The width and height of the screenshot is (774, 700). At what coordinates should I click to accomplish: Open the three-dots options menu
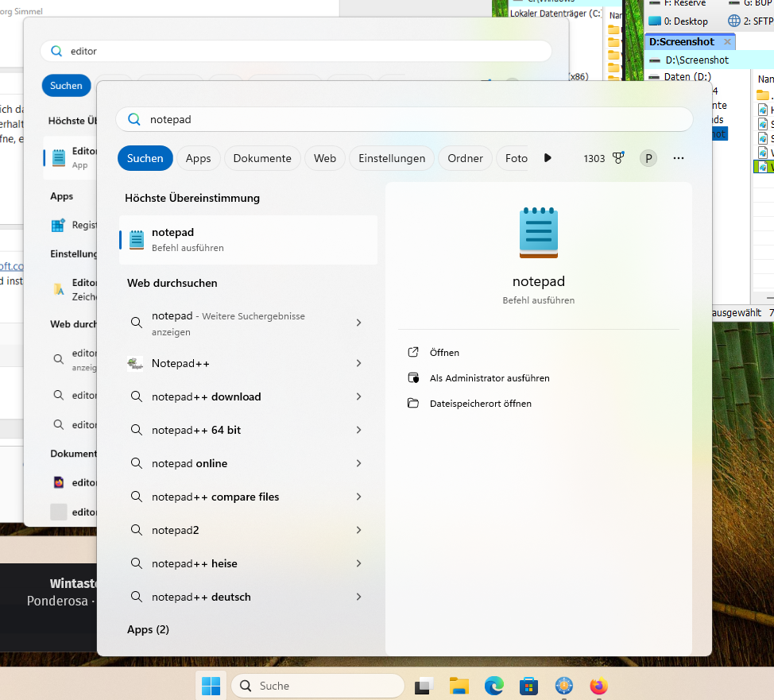[678, 158]
